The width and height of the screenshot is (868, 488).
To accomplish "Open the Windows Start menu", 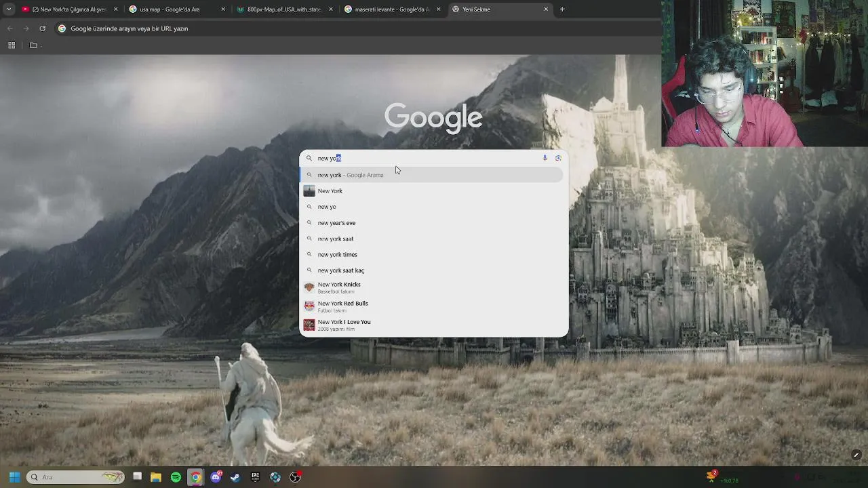I will pyautogui.click(x=14, y=477).
